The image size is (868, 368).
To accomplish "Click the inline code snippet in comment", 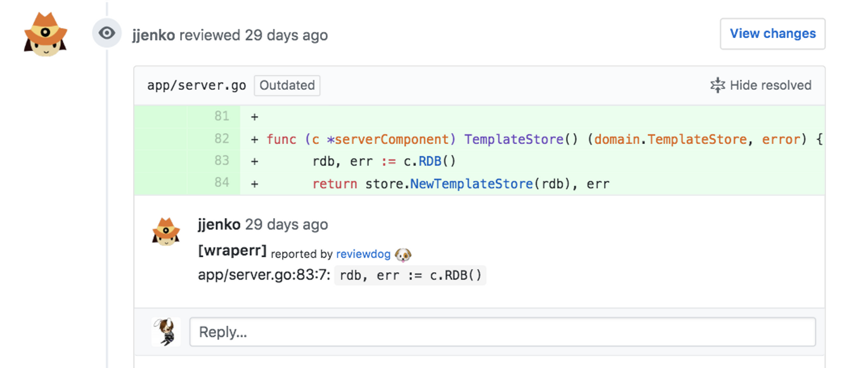I will (410, 276).
